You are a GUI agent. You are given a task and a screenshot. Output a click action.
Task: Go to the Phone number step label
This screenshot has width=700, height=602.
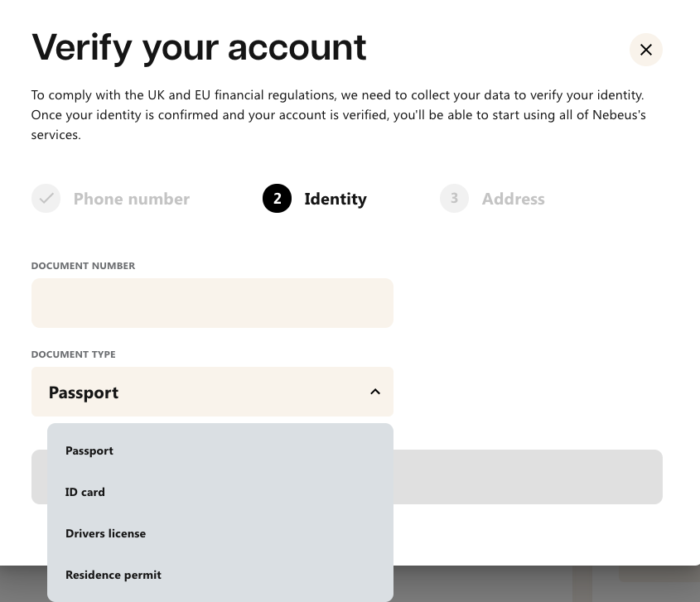(131, 199)
